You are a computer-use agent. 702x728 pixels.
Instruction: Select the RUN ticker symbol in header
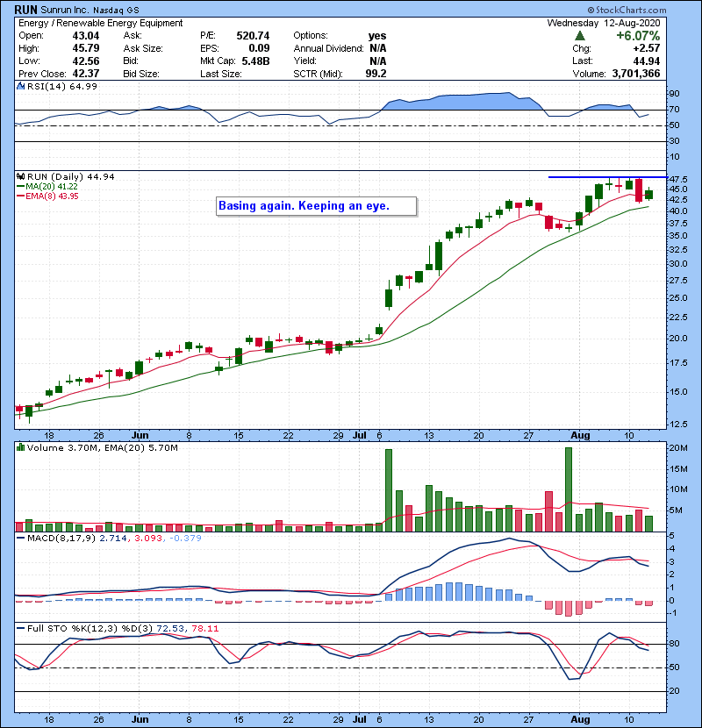click(x=25, y=10)
